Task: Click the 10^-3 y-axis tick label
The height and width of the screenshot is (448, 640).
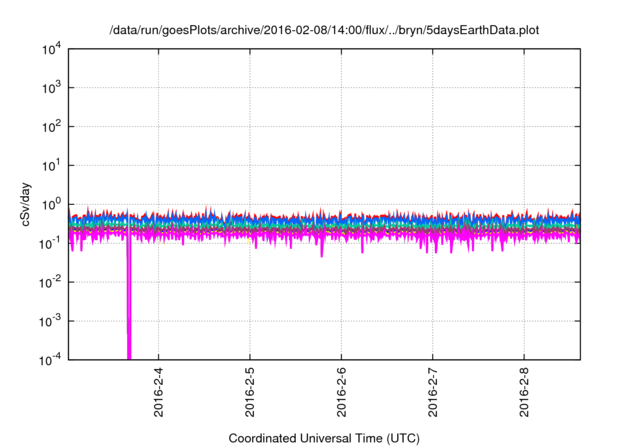Action: click(x=50, y=322)
